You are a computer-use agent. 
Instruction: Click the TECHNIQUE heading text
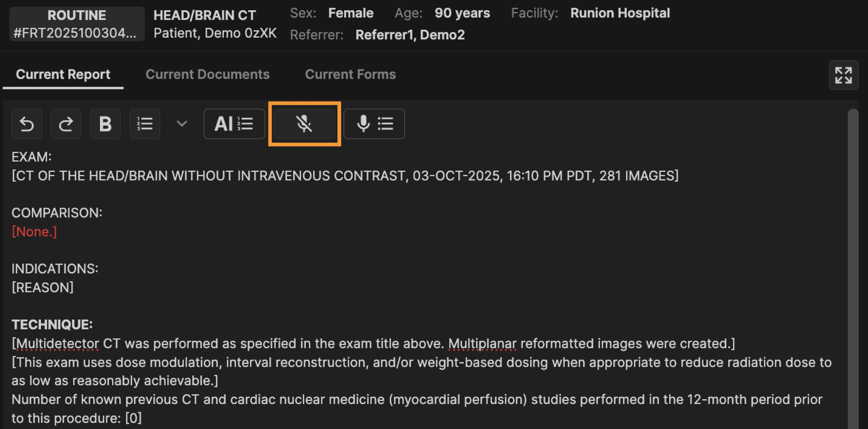click(x=52, y=324)
